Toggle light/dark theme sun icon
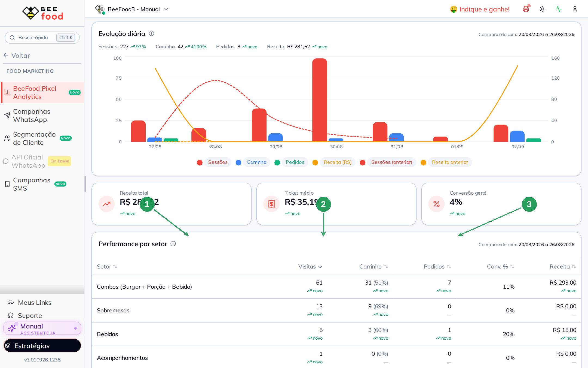The height and width of the screenshot is (368, 588). (x=542, y=9)
